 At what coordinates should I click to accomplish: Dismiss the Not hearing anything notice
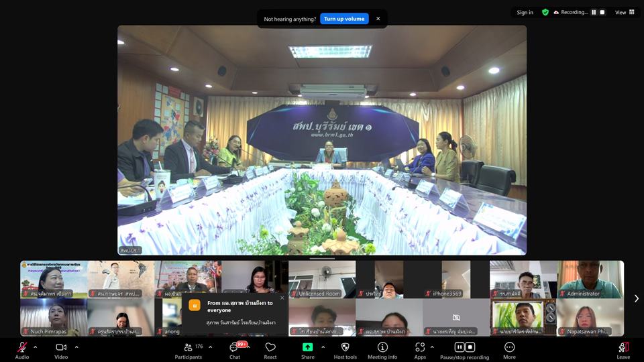(378, 19)
